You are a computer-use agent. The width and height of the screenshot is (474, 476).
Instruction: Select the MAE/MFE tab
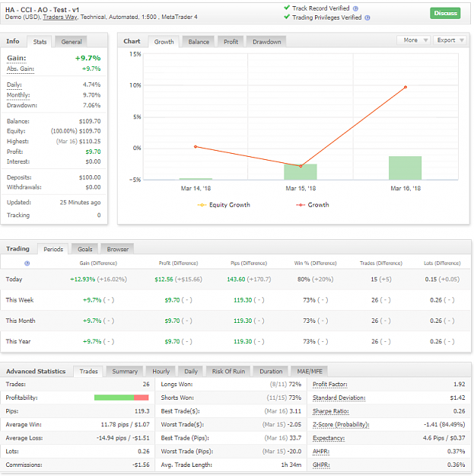tap(310, 372)
